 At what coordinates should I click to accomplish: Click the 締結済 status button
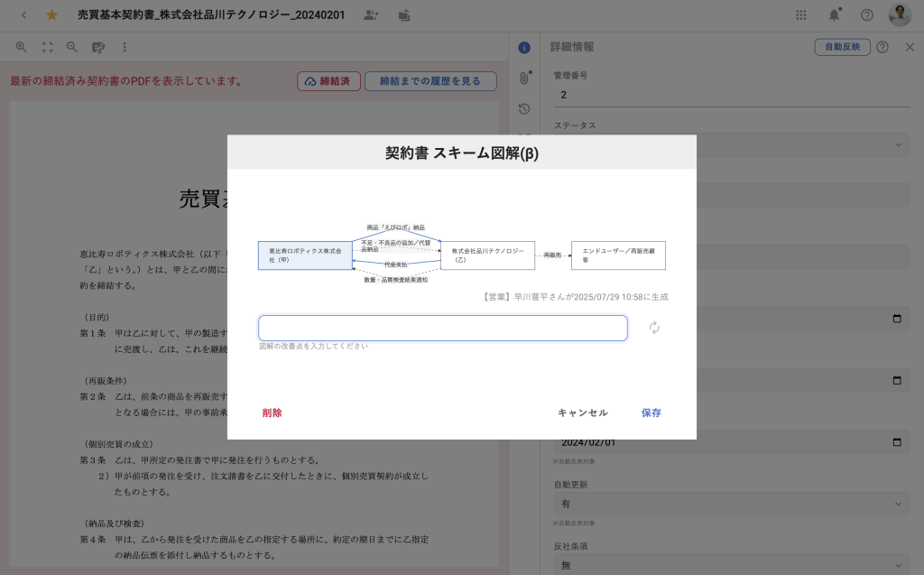click(328, 81)
